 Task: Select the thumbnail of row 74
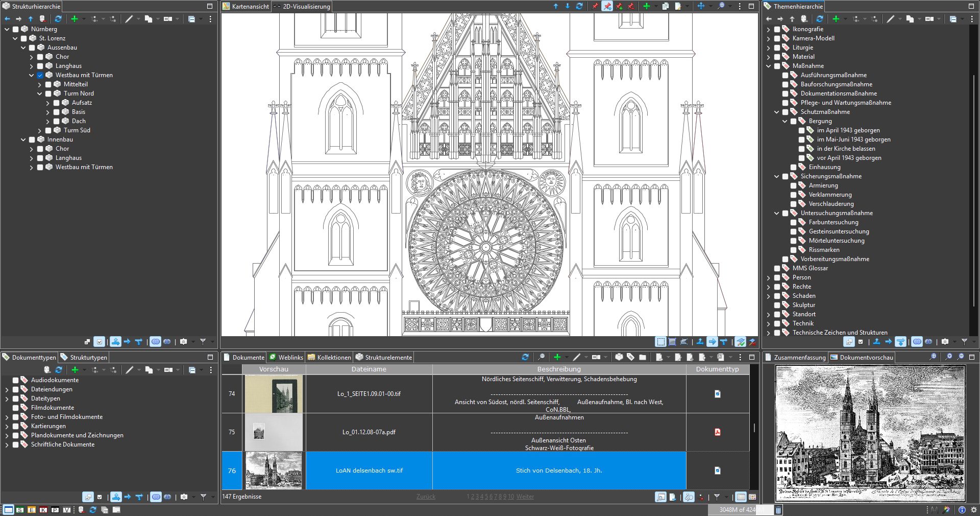click(x=274, y=394)
